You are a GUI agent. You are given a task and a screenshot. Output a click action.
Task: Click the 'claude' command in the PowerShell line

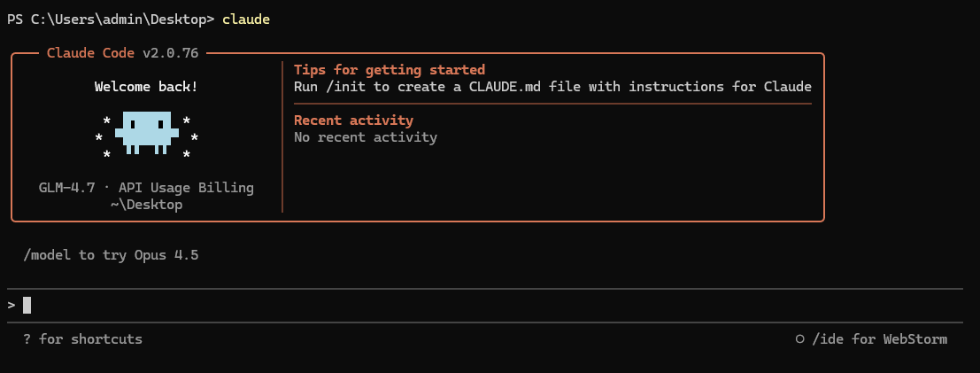(246, 19)
